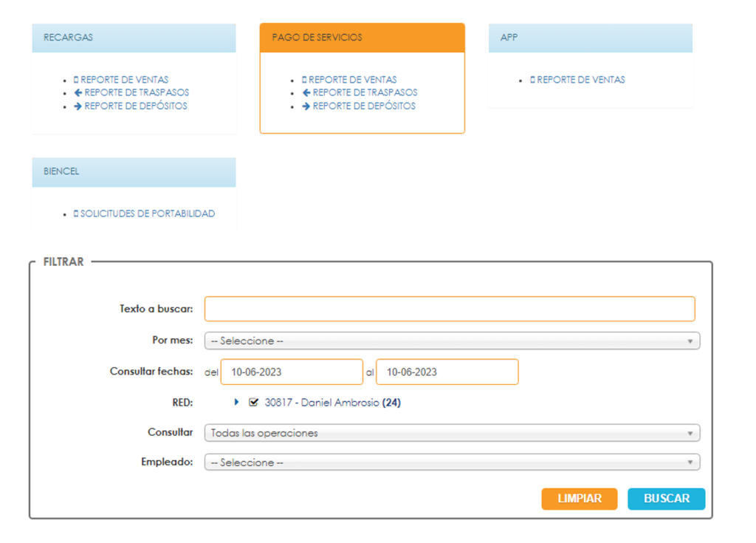Click phone icon beside Solicitudes de Portabilidad
The width and height of the screenshot is (756, 543).
point(76,214)
